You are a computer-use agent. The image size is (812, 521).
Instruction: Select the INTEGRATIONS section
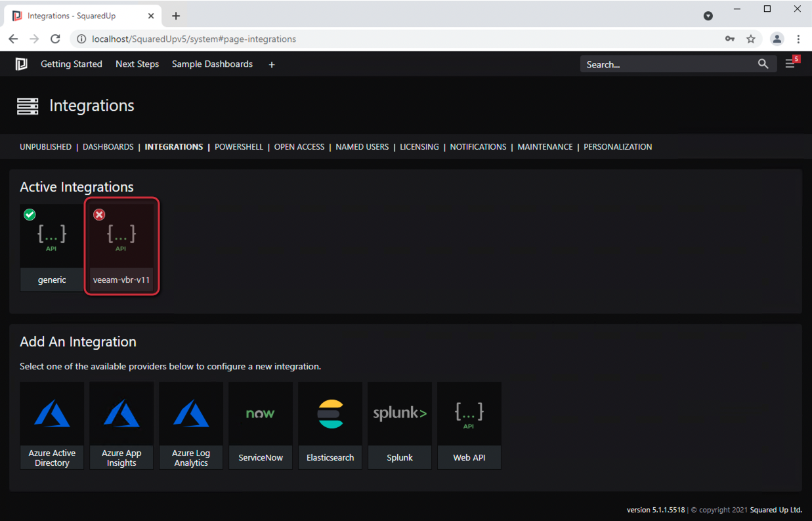click(x=174, y=147)
